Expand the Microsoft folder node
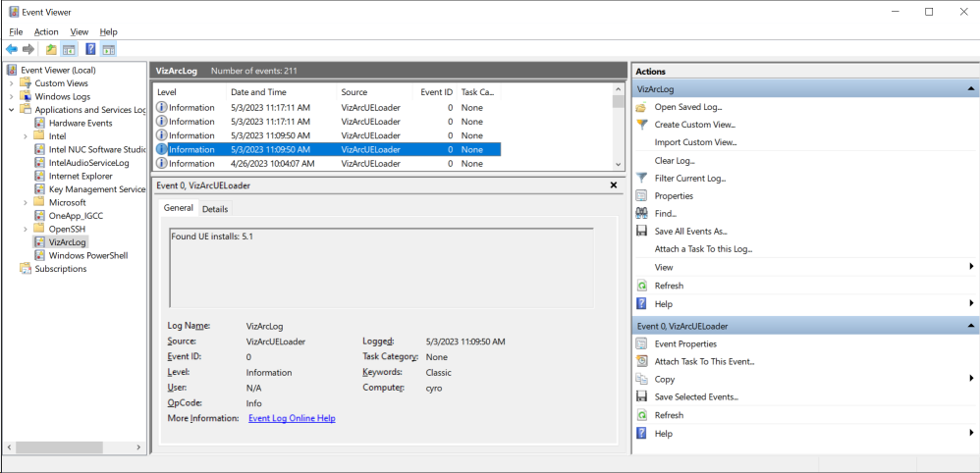This screenshot has width=980, height=473. click(26, 202)
